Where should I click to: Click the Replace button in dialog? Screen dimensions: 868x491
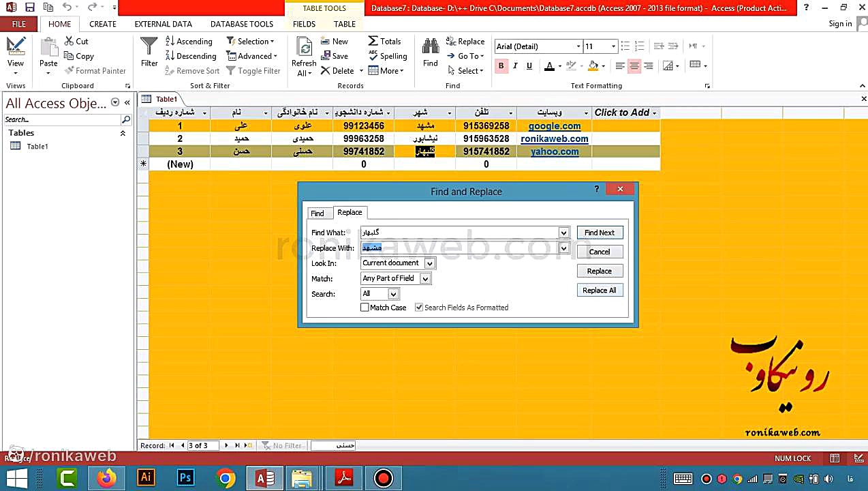point(600,271)
